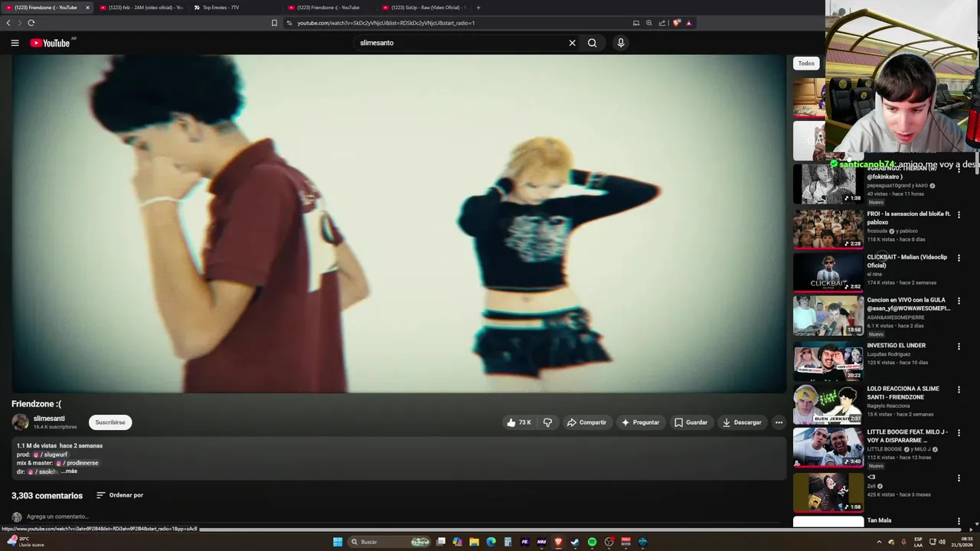
Task: Start voice search with microphone
Action: coord(621,43)
